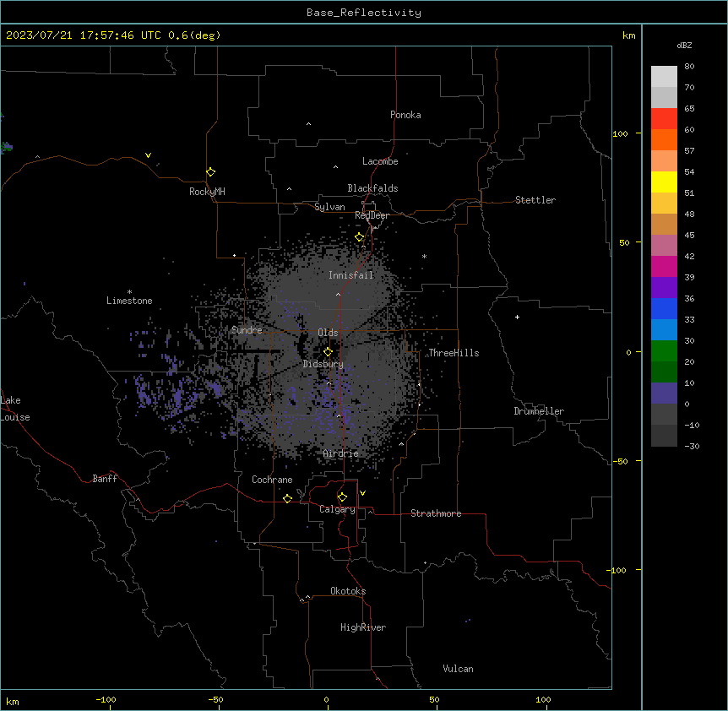Click the Vulcan city label
This screenshot has width=728, height=711.
click(x=459, y=669)
